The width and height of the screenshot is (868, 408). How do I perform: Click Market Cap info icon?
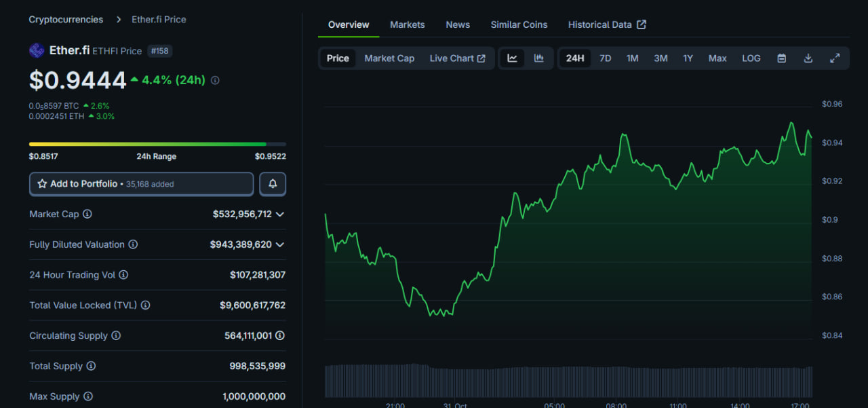(87, 214)
